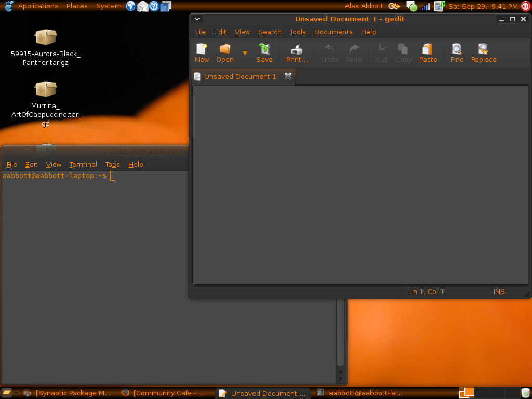
Task: Click the Alex Abbott user switcher
Action: click(363, 6)
